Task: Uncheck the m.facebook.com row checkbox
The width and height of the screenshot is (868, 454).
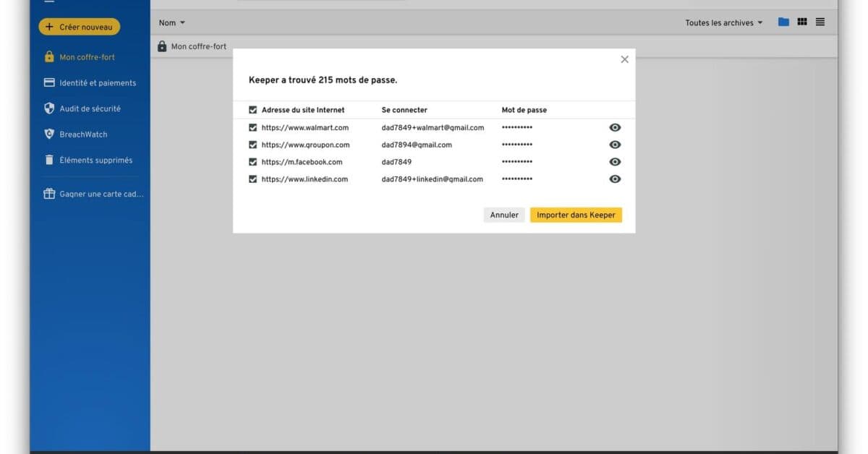Action: coord(252,162)
